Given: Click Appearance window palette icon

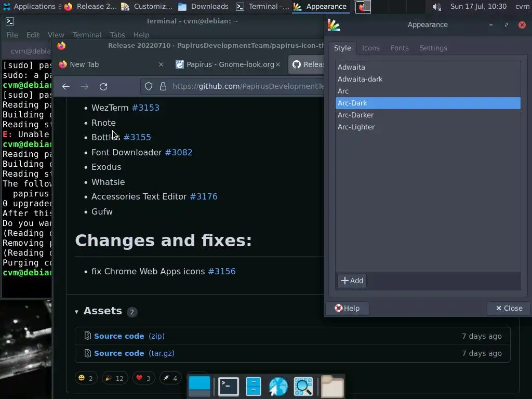Looking at the screenshot, I should pos(334,25).
